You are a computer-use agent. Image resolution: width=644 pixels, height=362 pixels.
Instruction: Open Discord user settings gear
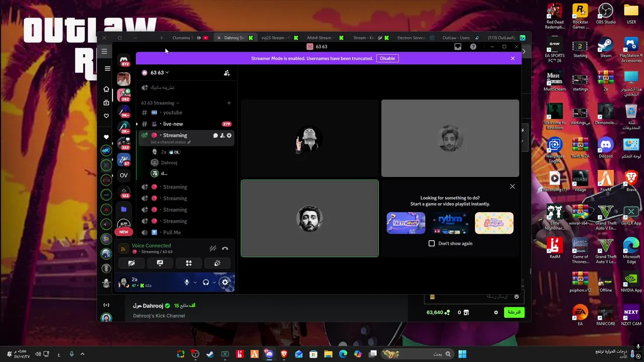(x=225, y=283)
